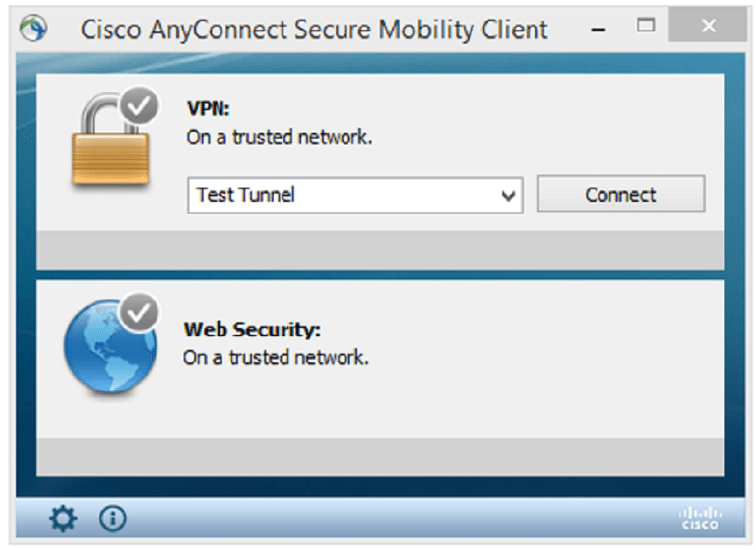
Task: Click the Cisco logo in bottom corner
Action: click(x=699, y=519)
